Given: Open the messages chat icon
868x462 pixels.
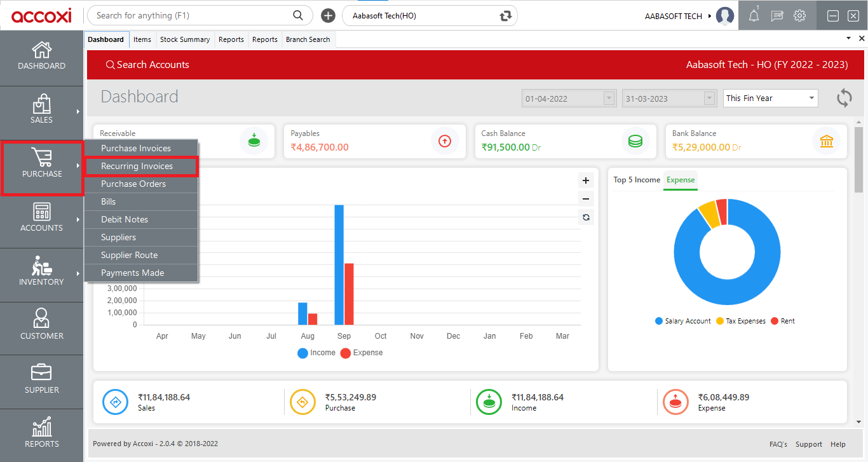Looking at the screenshot, I should point(776,16).
